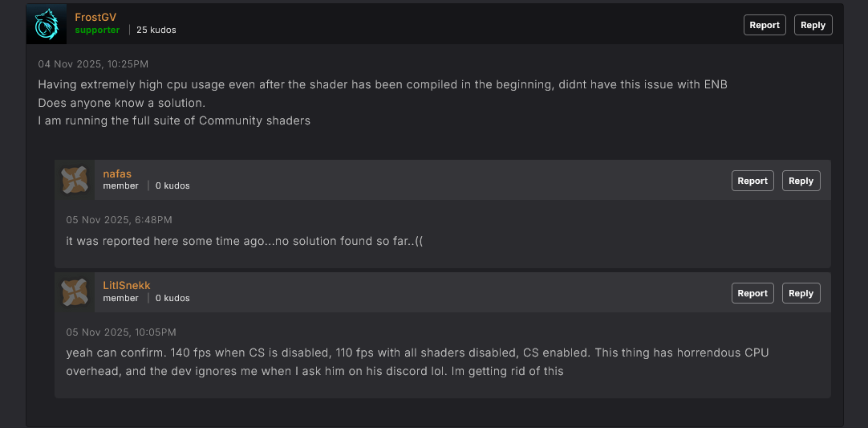Click LitlSnekk's default avatar icon
Screen dimensions: 868x428
[x=75, y=292]
